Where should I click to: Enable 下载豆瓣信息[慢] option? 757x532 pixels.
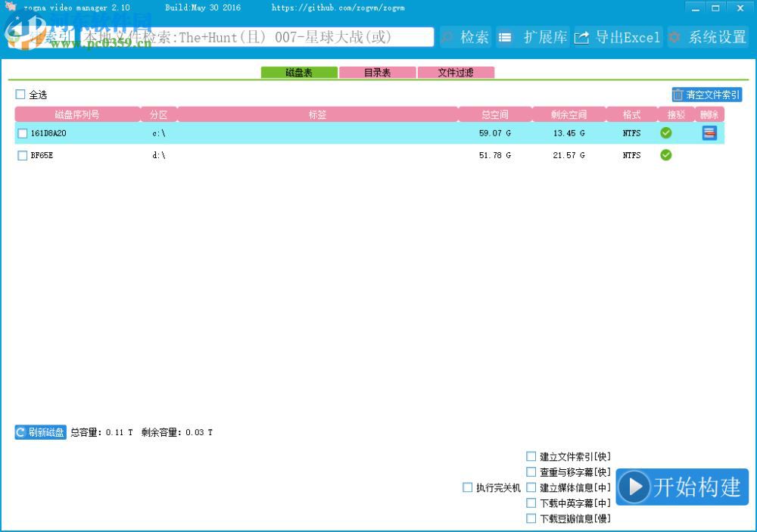click(531, 518)
